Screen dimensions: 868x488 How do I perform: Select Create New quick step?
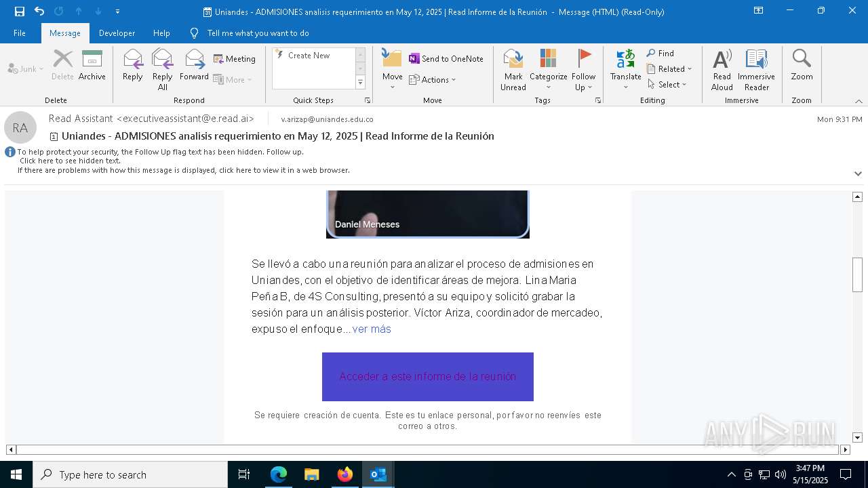[x=309, y=56]
